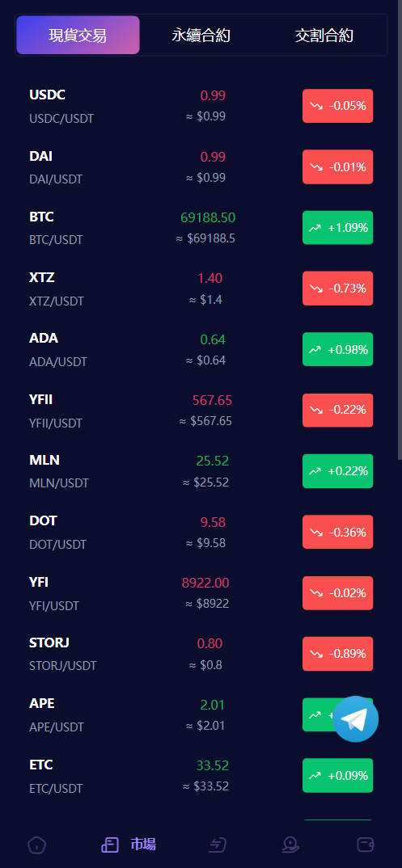Image resolution: width=402 pixels, height=868 pixels.
Task: Select the 現貨交易 tab
Action: pos(78,35)
